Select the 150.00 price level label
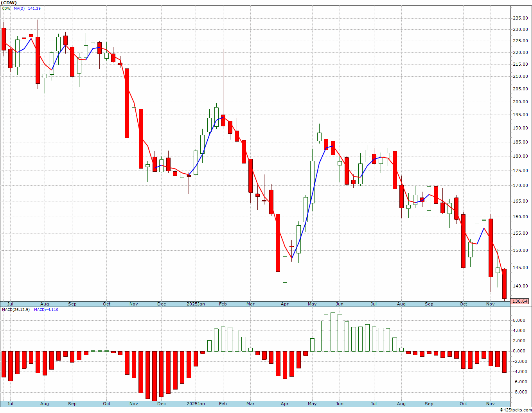 click(x=521, y=250)
